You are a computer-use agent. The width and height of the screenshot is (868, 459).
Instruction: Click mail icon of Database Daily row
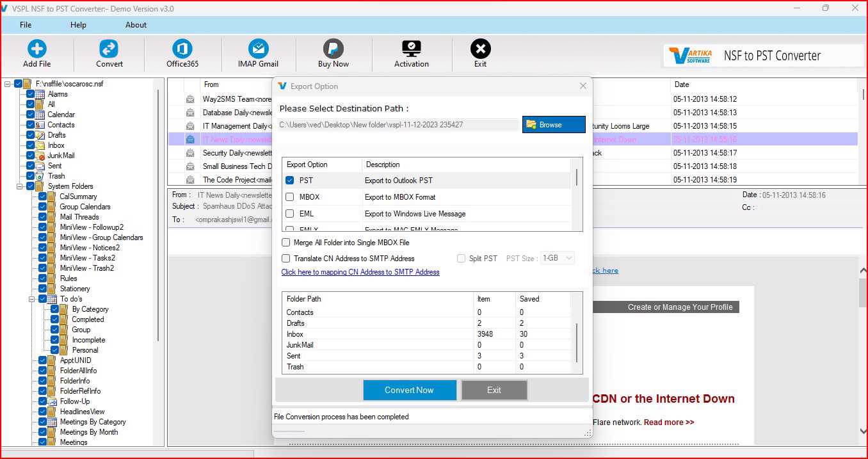pyautogui.click(x=190, y=113)
